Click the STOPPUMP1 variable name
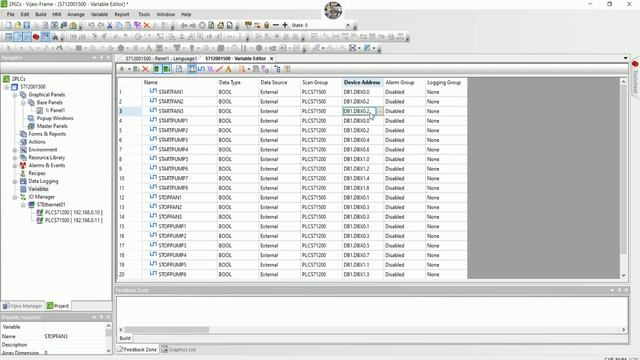 tap(172, 226)
